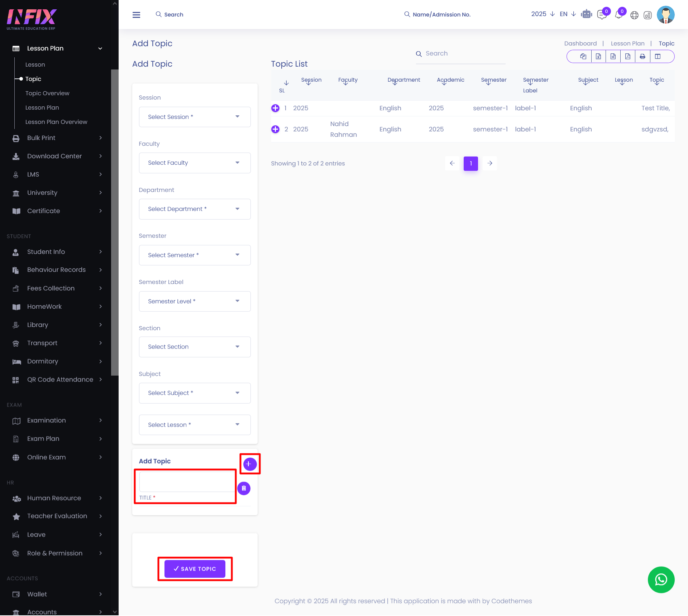
Task: Open Topic Overview in sidebar
Action: coord(47,93)
